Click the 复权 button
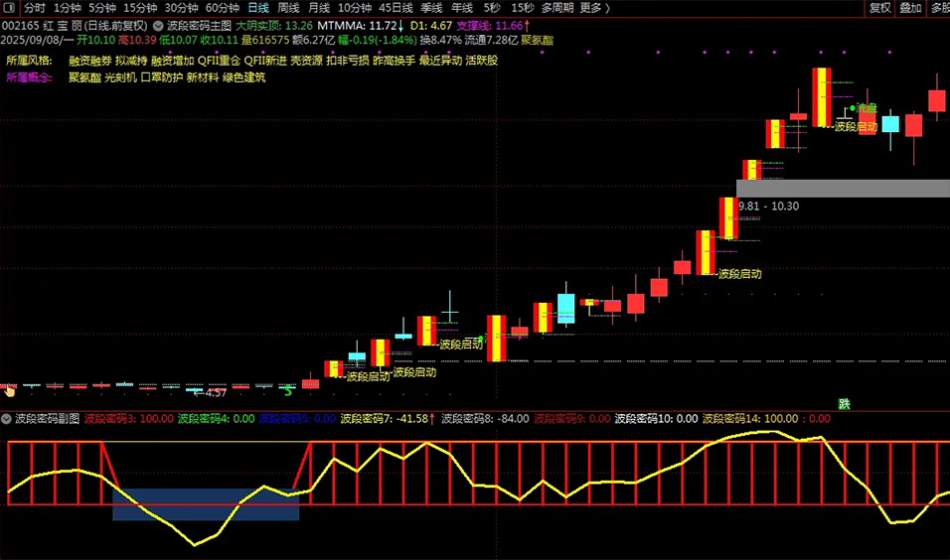Image resolution: width=950 pixels, height=560 pixels. [x=879, y=7]
